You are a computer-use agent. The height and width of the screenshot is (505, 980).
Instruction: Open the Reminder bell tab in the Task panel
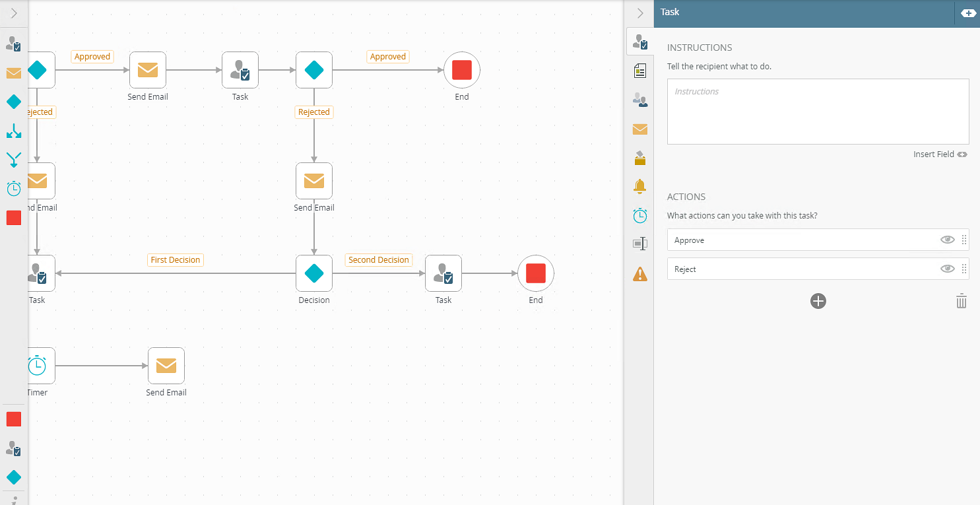pyautogui.click(x=639, y=187)
